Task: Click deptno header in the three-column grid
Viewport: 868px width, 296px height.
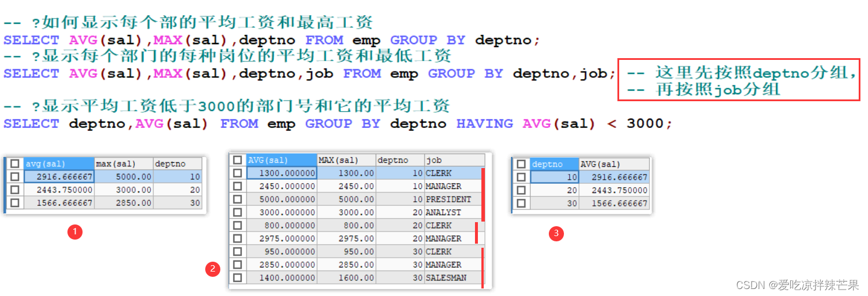Action: coord(178,164)
